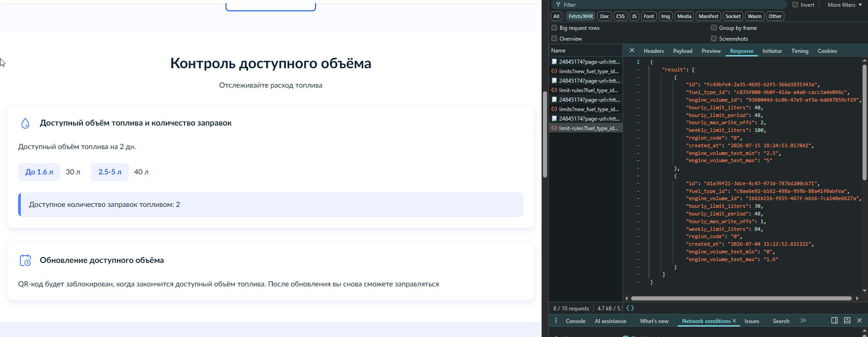Click the '40 л' fuel volume value
Image resolution: width=868 pixels, height=337 pixels.
click(141, 172)
